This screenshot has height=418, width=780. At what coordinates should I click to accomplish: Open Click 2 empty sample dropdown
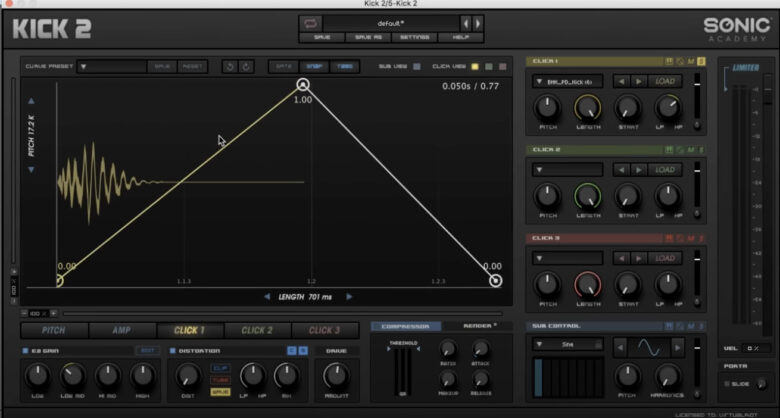coord(568,170)
